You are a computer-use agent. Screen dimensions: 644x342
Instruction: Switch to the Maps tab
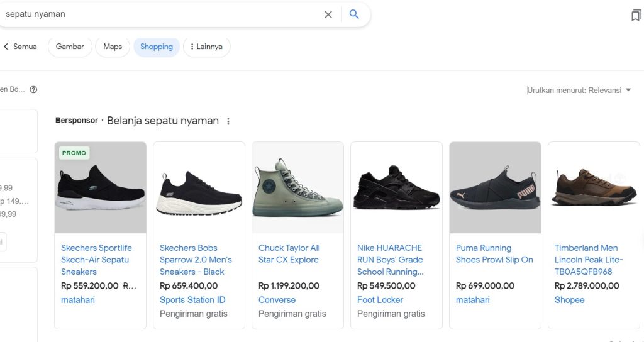113,47
